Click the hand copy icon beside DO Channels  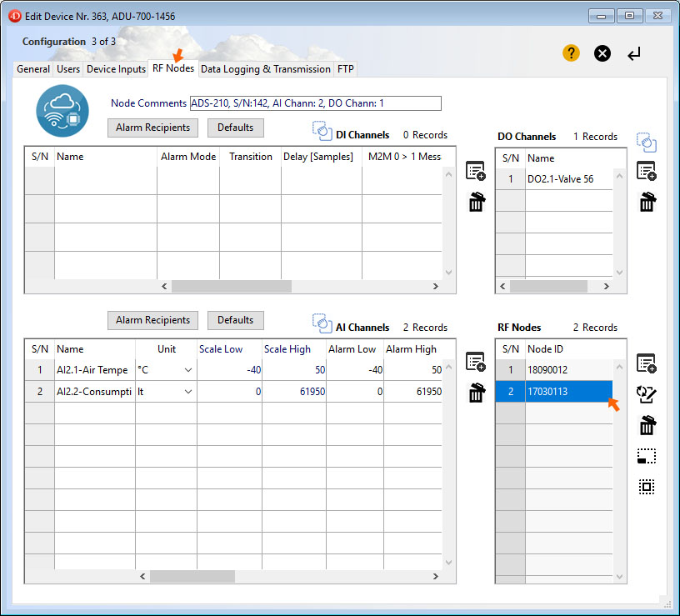point(646,143)
